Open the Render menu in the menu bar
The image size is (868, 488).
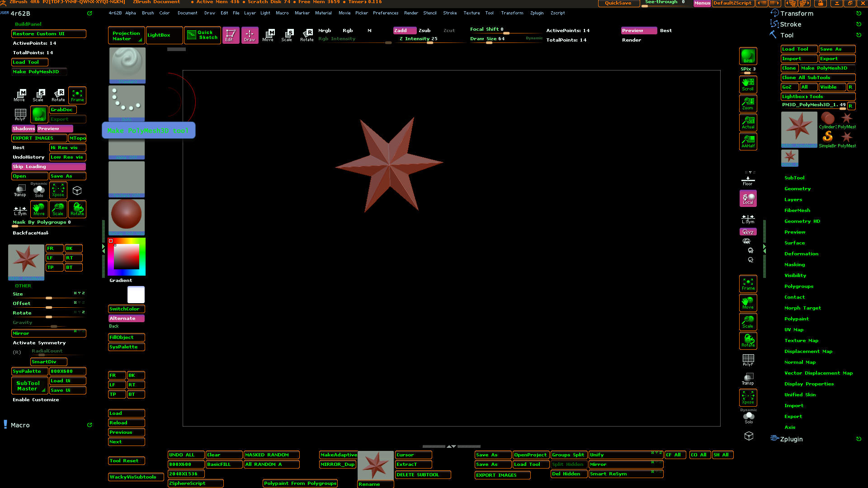point(411,13)
